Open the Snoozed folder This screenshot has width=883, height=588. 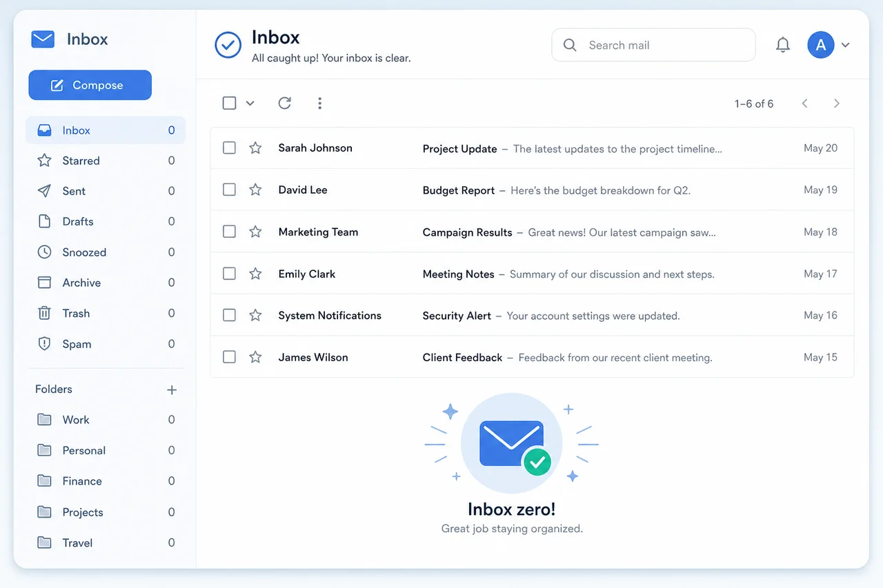coord(106,252)
